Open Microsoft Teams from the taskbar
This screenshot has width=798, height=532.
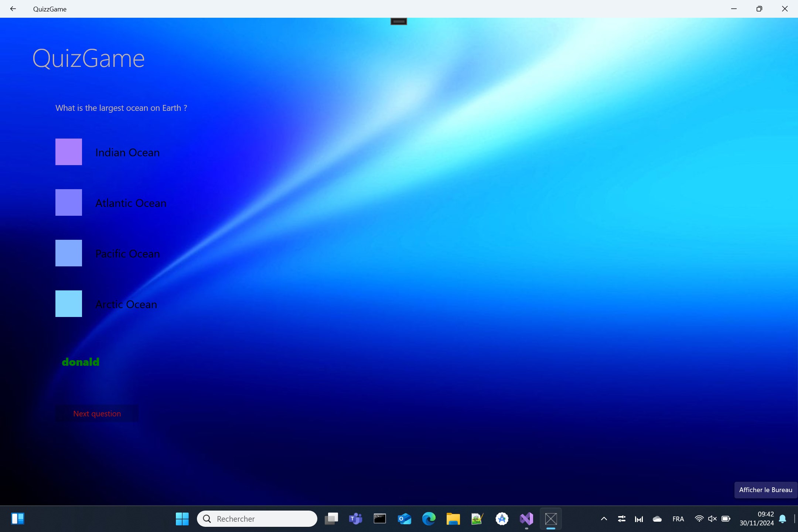(x=355, y=519)
